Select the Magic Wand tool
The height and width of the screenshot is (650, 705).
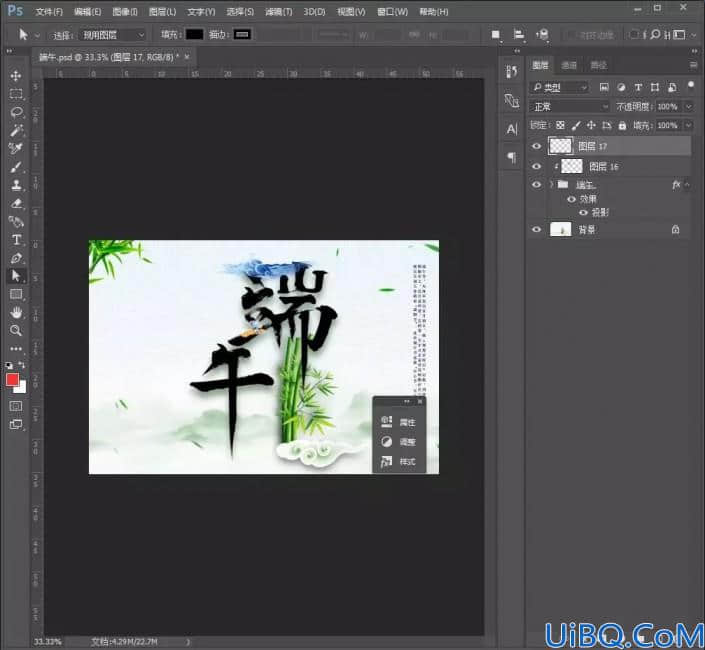[16, 130]
